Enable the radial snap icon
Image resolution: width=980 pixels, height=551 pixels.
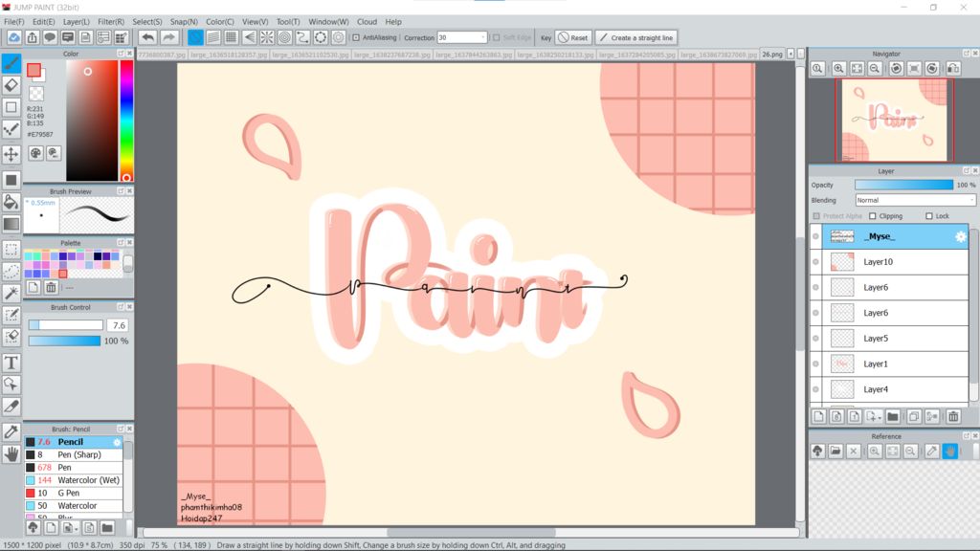coord(267,37)
